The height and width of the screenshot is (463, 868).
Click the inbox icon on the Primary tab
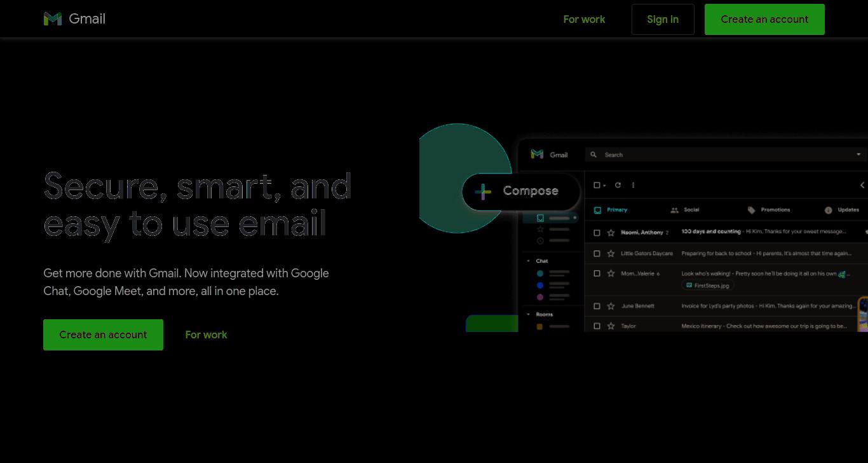click(597, 210)
